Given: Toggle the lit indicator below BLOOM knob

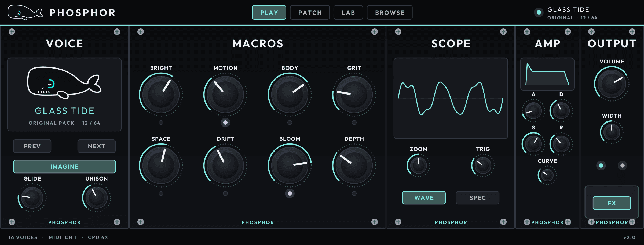Looking at the screenshot, I should point(290,193).
